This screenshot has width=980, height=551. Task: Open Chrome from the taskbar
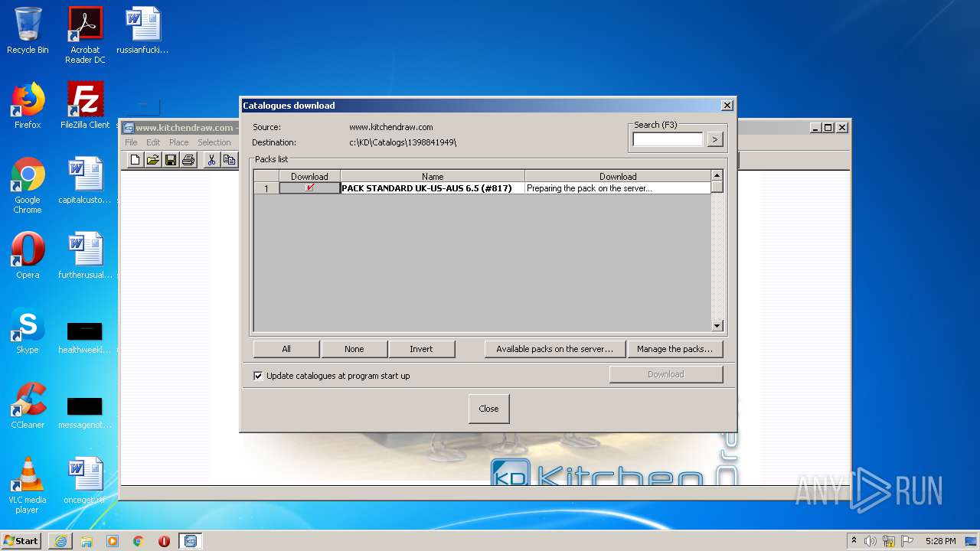pyautogui.click(x=139, y=541)
